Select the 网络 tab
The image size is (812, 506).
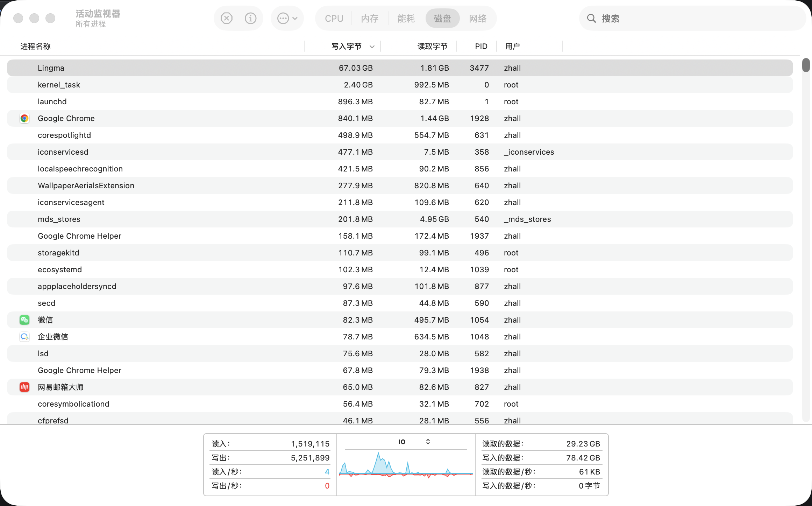[478, 18]
